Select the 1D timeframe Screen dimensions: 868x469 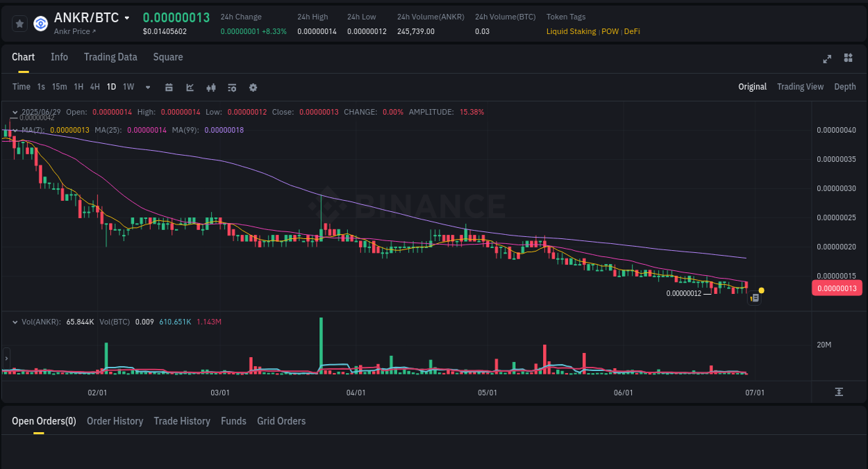(x=111, y=87)
